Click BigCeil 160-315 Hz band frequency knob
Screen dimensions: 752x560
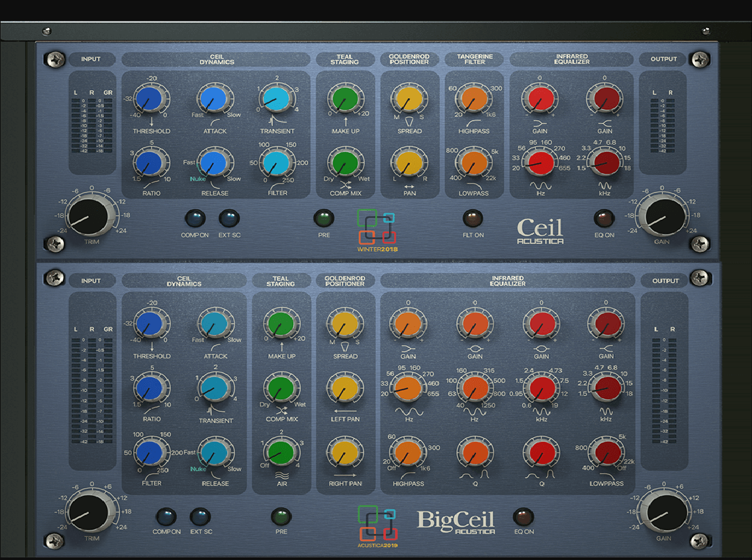(475, 388)
